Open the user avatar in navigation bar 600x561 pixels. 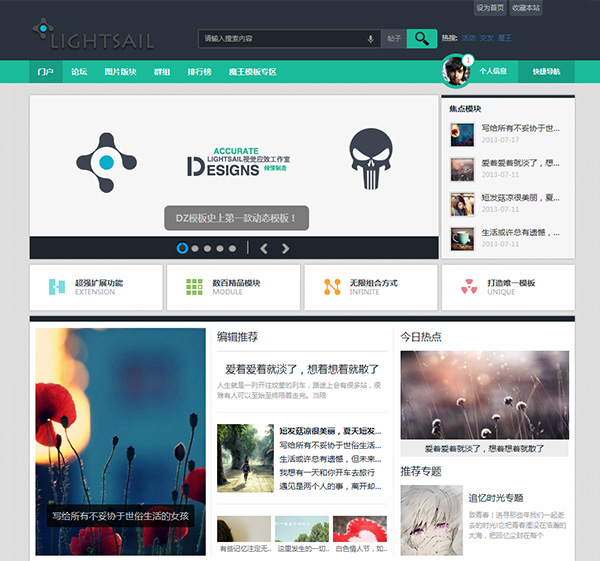click(x=456, y=71)
